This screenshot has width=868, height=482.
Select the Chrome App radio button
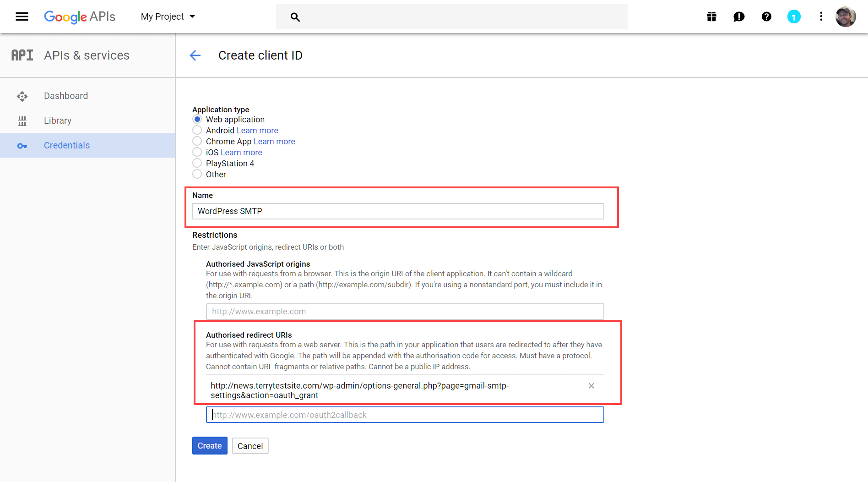tap(197, 141)
